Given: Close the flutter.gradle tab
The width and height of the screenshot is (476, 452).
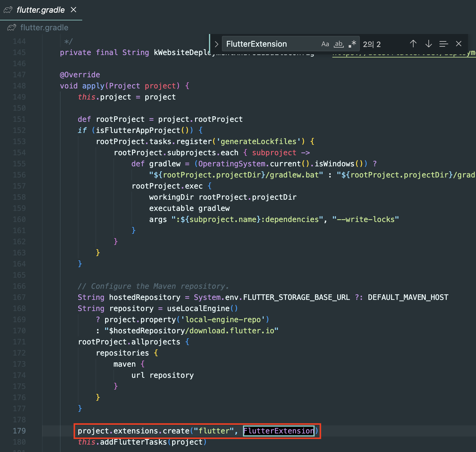Looking at the screenshot, I should (x=74, y=10).
